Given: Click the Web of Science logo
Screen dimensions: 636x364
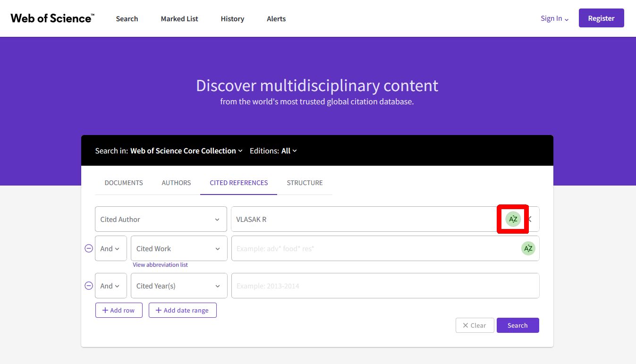Looking at the screenshot, I should [x=52, y=18].
